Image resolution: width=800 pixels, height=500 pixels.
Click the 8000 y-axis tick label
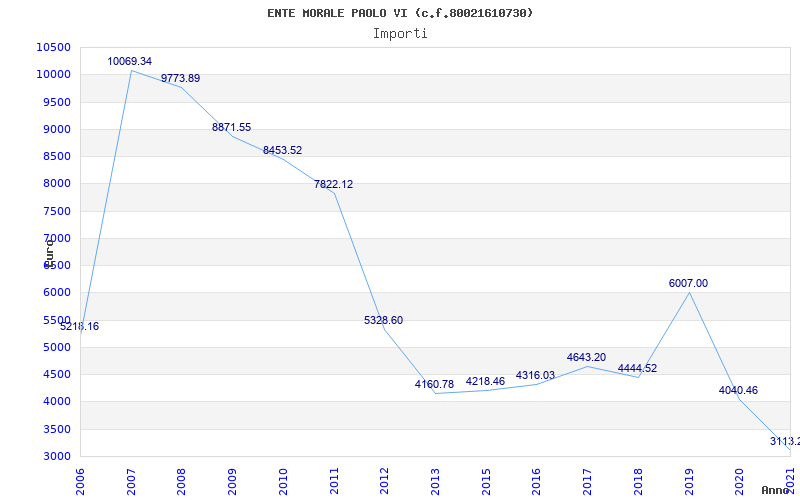(56, 184)
